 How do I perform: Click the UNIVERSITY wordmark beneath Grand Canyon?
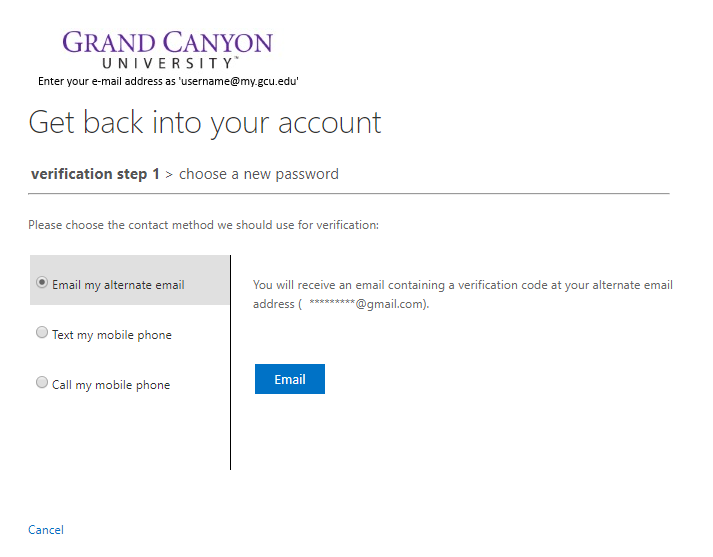(x=168, y=63)
